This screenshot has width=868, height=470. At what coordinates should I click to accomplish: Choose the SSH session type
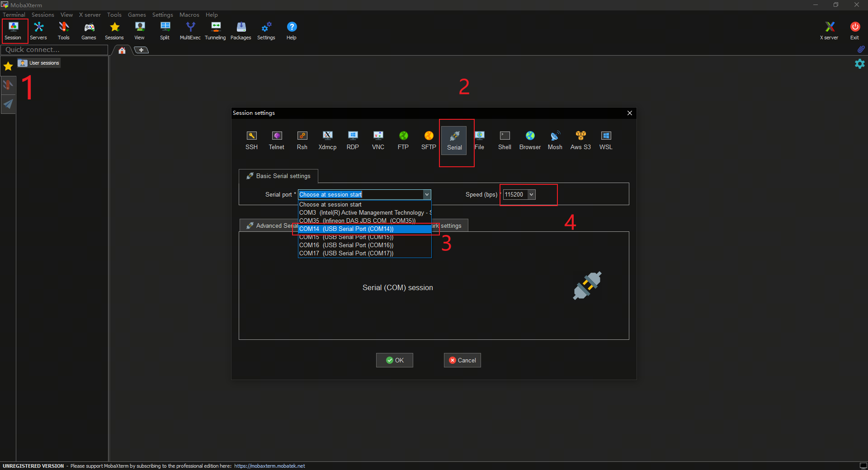252,141
